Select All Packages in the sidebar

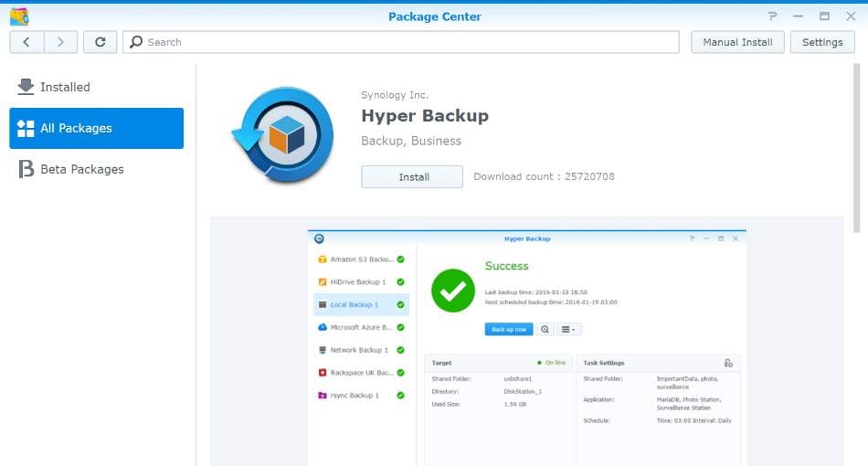click(96, 129)
